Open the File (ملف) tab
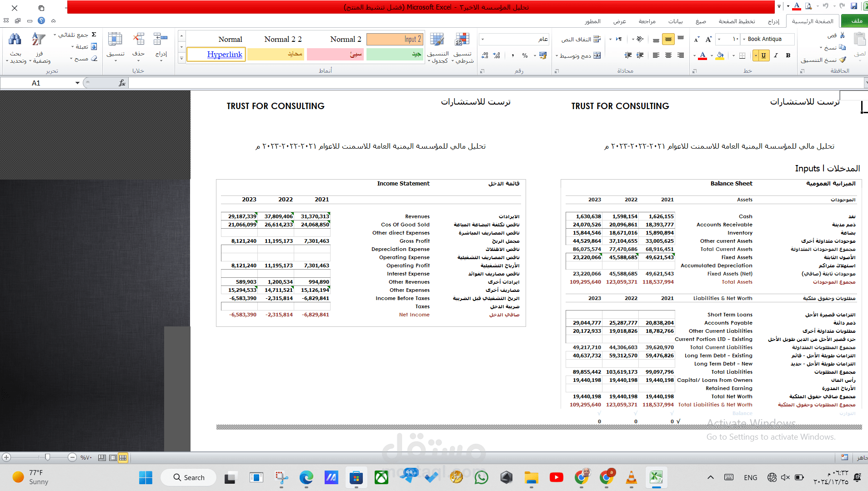The image size is (868, 491). 855,21
